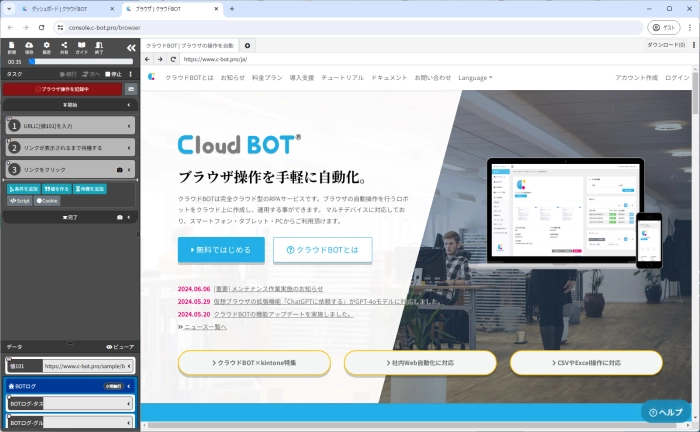Expand step 1 URLに[値101]を入力
The width and height of the screenshot is (700, 432).
(x=70, y=126)
